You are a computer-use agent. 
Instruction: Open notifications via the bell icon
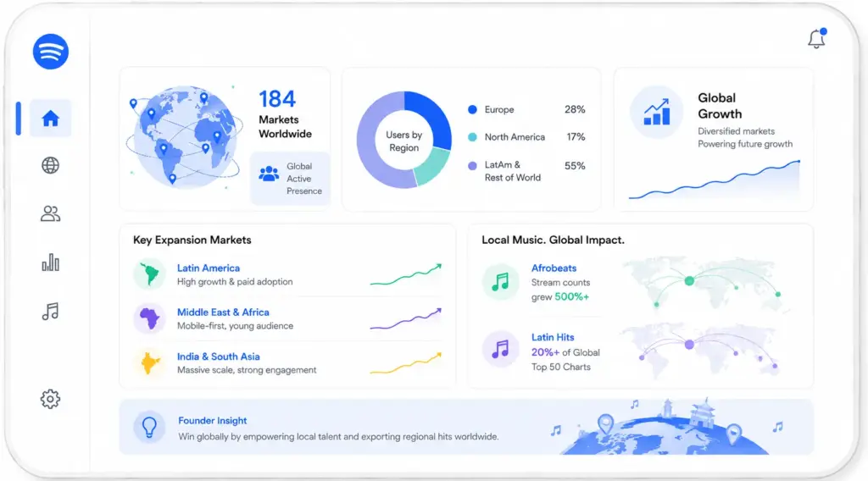816,38
